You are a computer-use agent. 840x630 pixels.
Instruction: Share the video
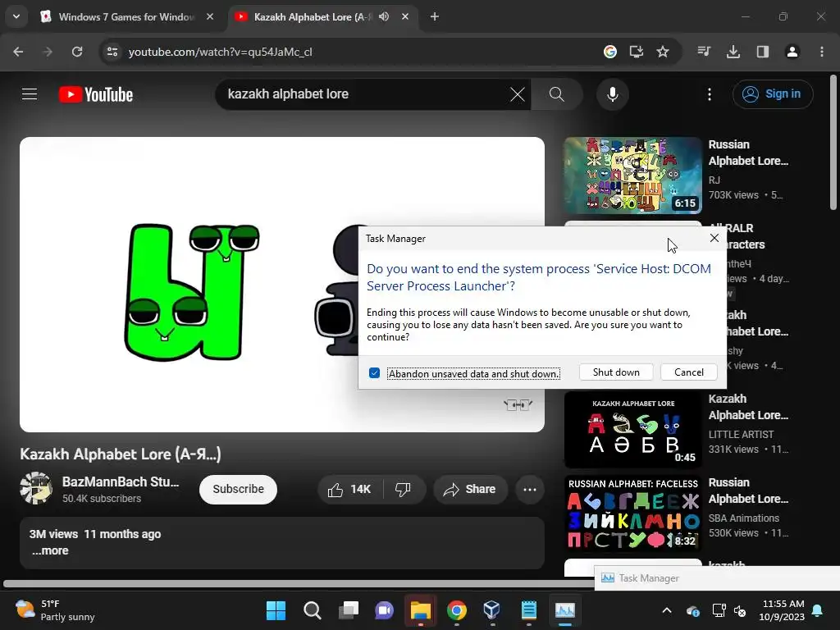pyautogui.click(x=470, y=489)
